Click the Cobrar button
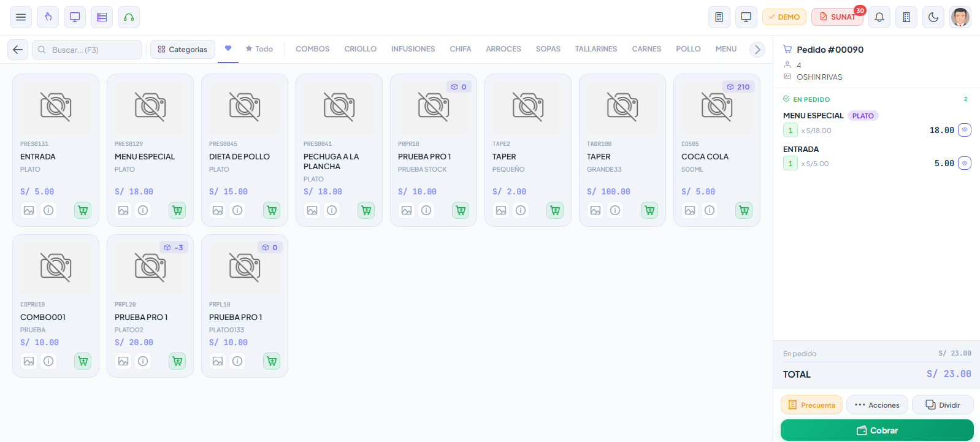The width and height of the screenshot is (980, 442). point(877,430)
